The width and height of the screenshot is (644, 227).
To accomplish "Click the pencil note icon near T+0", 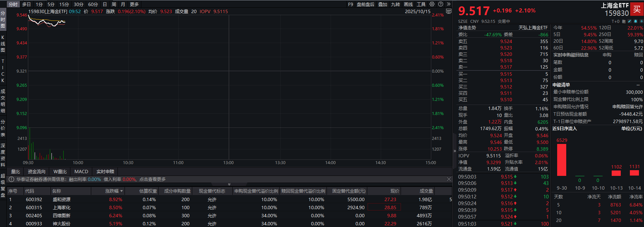I will point(630,21).
